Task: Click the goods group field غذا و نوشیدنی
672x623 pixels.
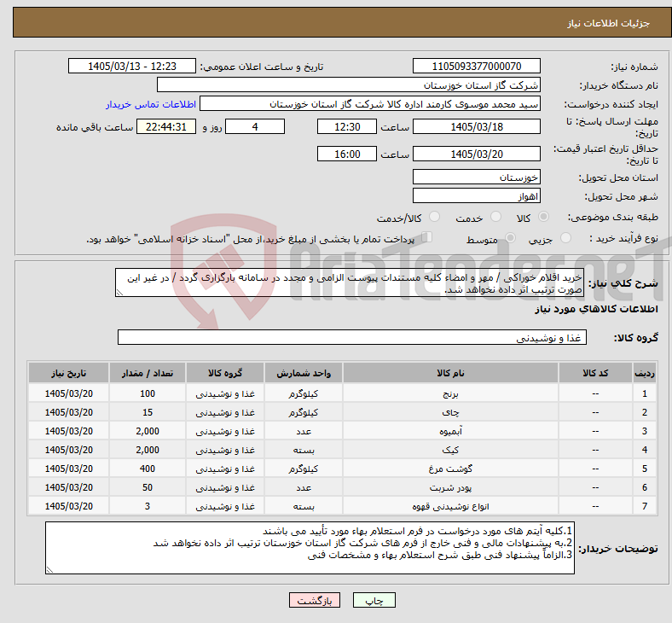Action: [x=352, y=337]
